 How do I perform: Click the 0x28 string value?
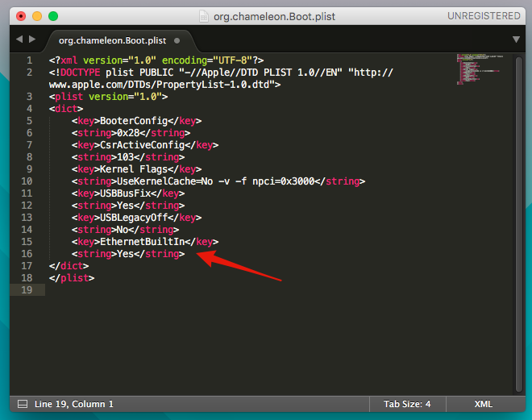tap(128, 133)
